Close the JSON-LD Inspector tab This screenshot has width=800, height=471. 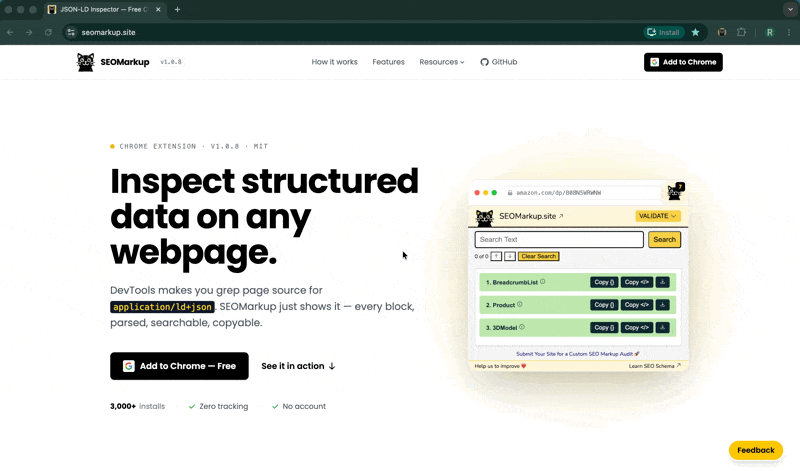click(x=158, y=9)
